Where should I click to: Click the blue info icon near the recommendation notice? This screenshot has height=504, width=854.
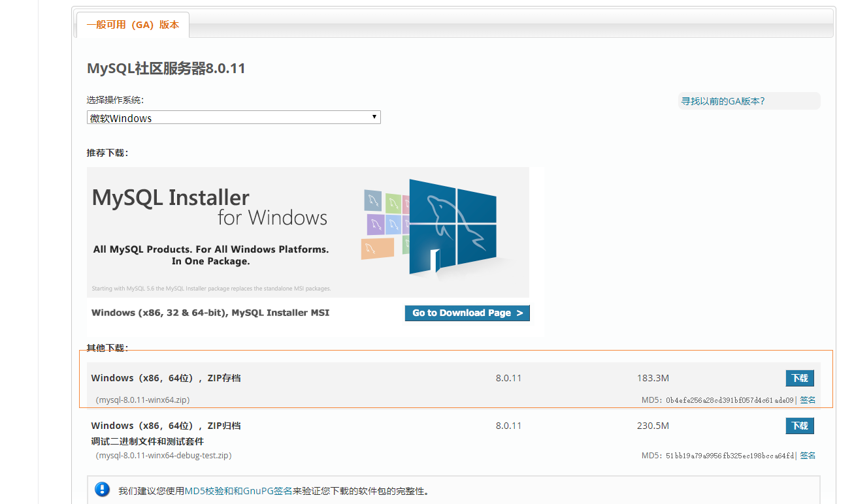(x=102, y=490)
